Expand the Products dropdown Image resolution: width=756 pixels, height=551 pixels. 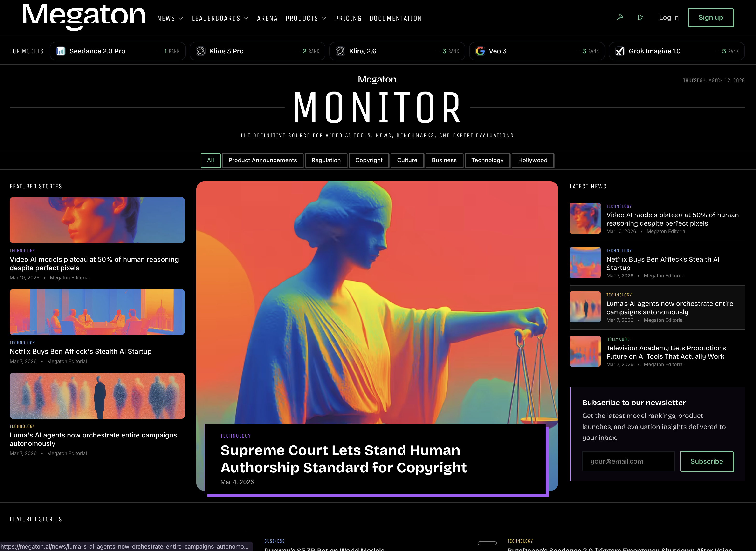305,18
